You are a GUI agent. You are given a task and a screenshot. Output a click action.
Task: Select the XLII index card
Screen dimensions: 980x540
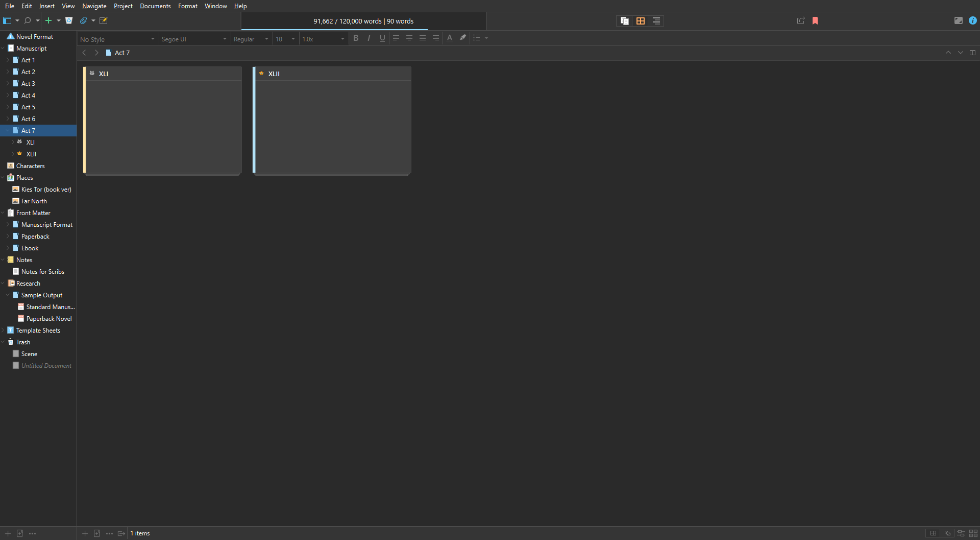pyautogui.click(x=332, y=123)
